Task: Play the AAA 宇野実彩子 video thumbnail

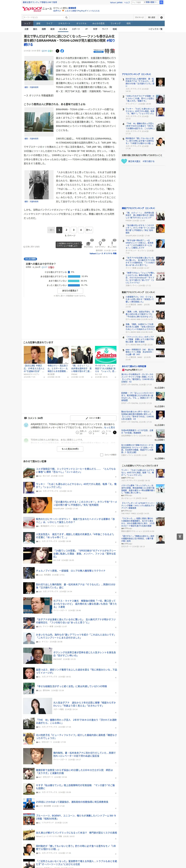Action: click(160, 353)
